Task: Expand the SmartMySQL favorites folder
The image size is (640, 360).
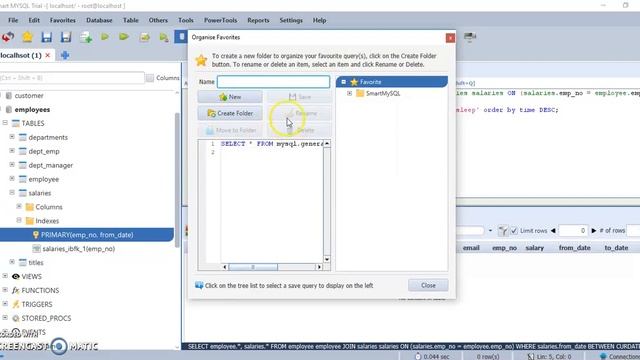Action: pyautogui.click(x=349, y=93)
